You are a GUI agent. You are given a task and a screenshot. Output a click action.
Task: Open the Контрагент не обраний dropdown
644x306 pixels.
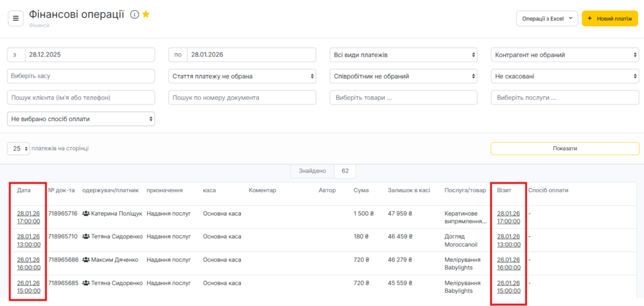[565, 55]
